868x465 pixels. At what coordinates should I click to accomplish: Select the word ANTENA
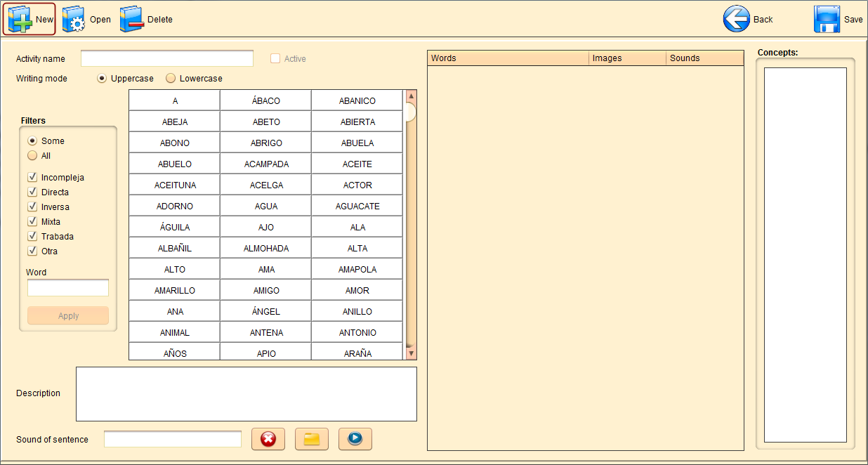[x=265, y=332]
